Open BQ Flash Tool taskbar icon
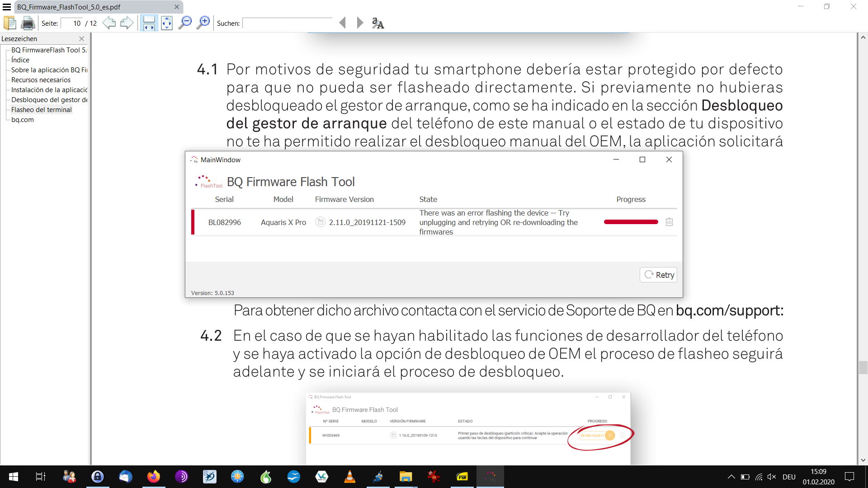The width and height of the screenshot is (868, 488). [491, 477]
